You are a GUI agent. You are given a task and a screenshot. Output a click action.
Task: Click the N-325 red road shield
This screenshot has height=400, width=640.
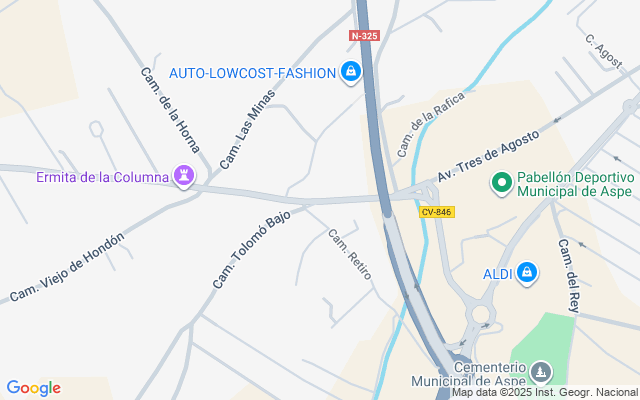tap(364, 36)
